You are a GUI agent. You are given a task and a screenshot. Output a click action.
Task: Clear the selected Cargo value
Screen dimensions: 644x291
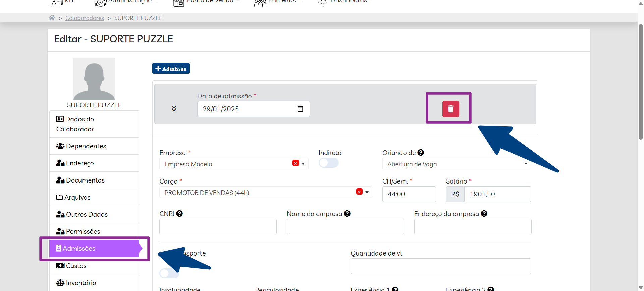click(x=359, y=192)
